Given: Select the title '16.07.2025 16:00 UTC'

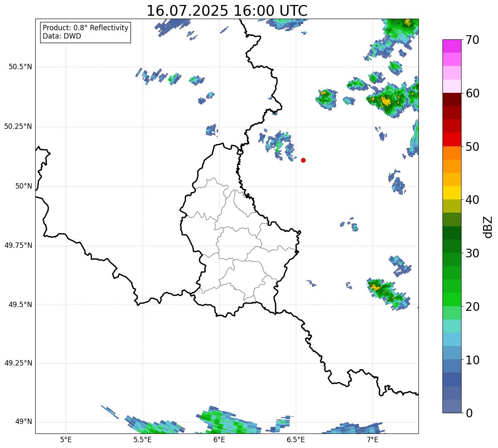Looking at the screenshot, I should click(227, 11).
